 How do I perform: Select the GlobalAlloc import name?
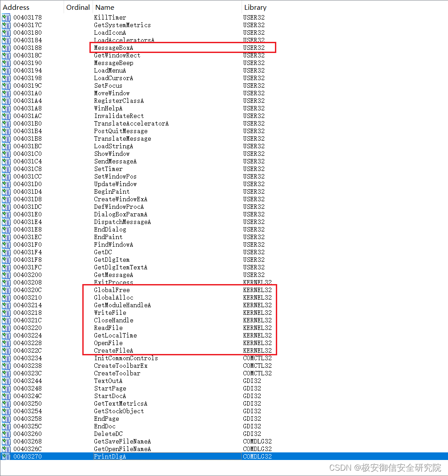coord(114,298)
